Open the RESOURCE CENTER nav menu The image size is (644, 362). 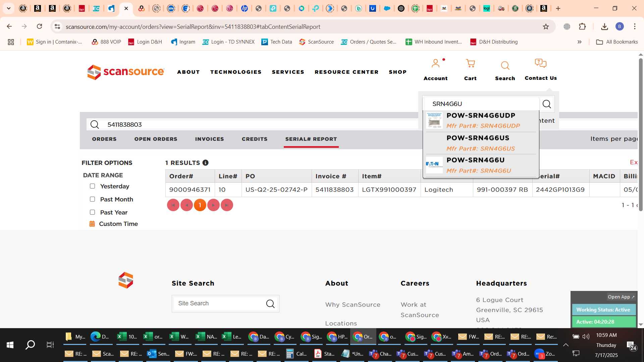346,72
